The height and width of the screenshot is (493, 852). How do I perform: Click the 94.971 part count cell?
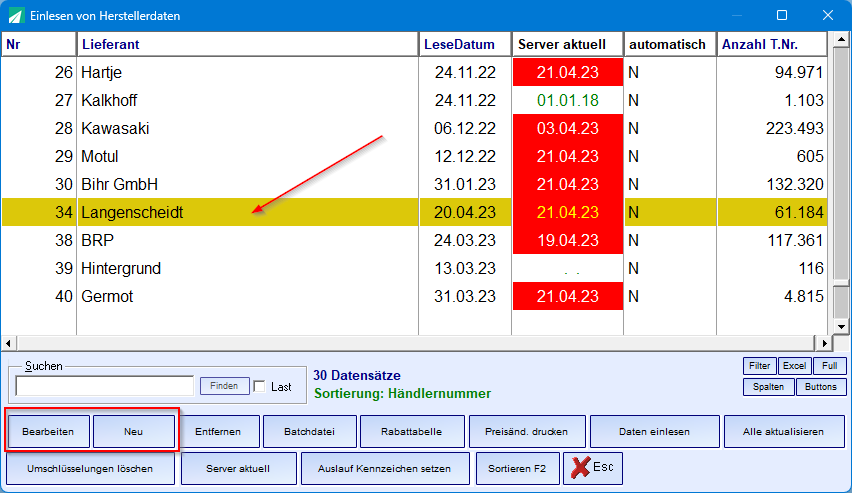point(772,72)
